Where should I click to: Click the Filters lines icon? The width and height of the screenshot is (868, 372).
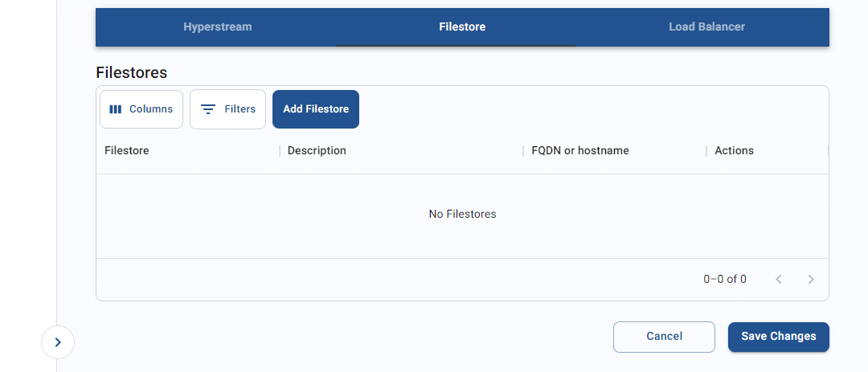pos(208,109)
